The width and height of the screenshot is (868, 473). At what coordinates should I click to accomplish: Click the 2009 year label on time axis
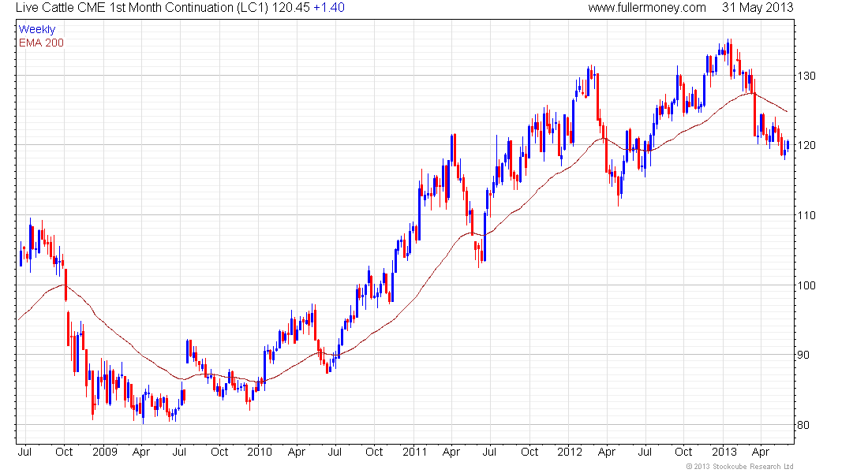(x=105, y=452)
